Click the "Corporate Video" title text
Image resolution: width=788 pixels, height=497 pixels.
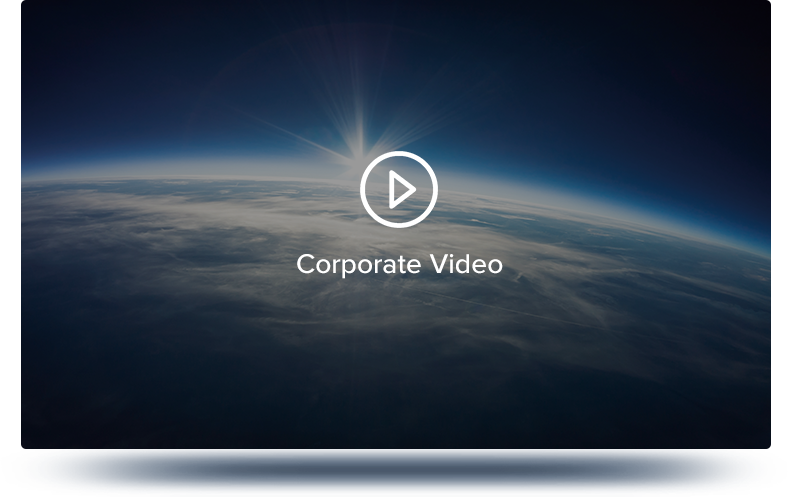[x=399, y=264]
